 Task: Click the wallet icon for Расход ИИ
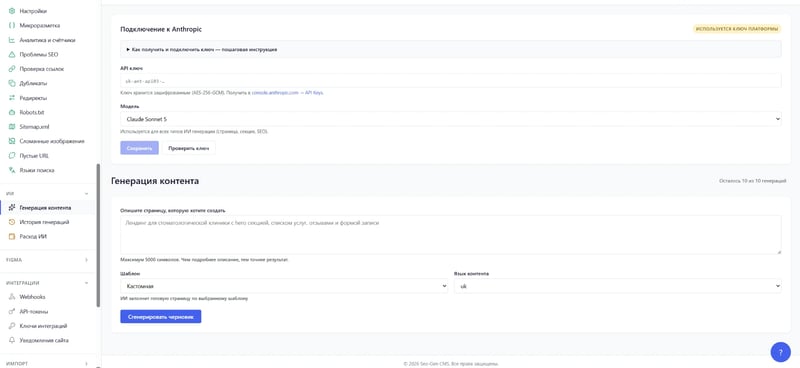[12, 236]
